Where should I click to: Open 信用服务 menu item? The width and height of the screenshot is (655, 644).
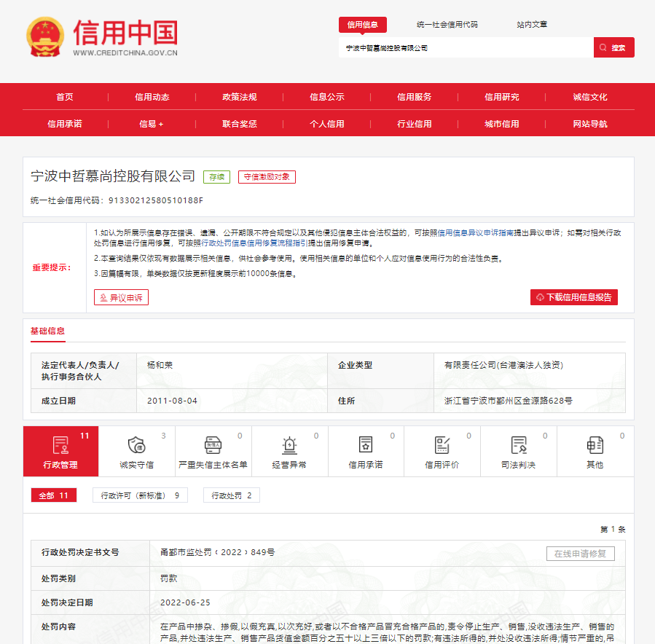[415, 97]
